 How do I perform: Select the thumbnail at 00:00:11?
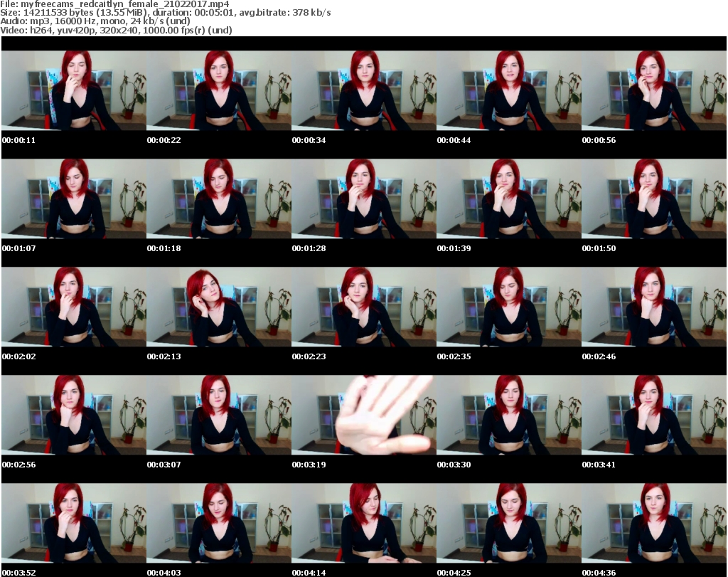[74, 90]
